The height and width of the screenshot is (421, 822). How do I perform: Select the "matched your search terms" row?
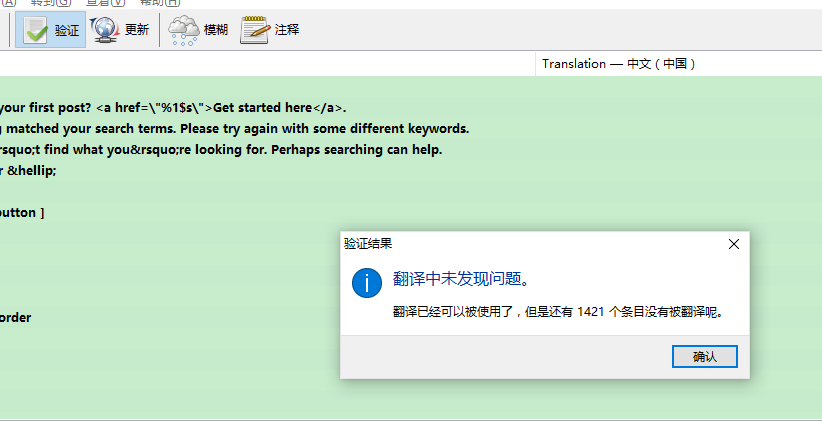coord(235,129)
